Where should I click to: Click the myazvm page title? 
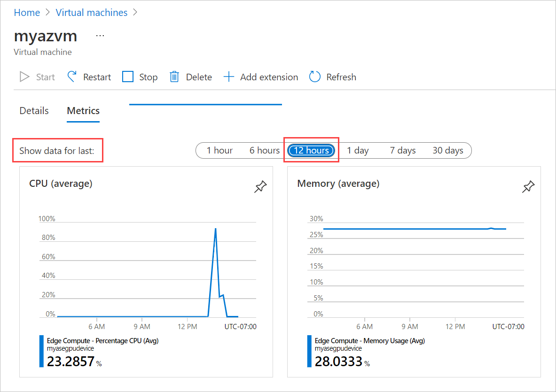(x=46, y=36)
